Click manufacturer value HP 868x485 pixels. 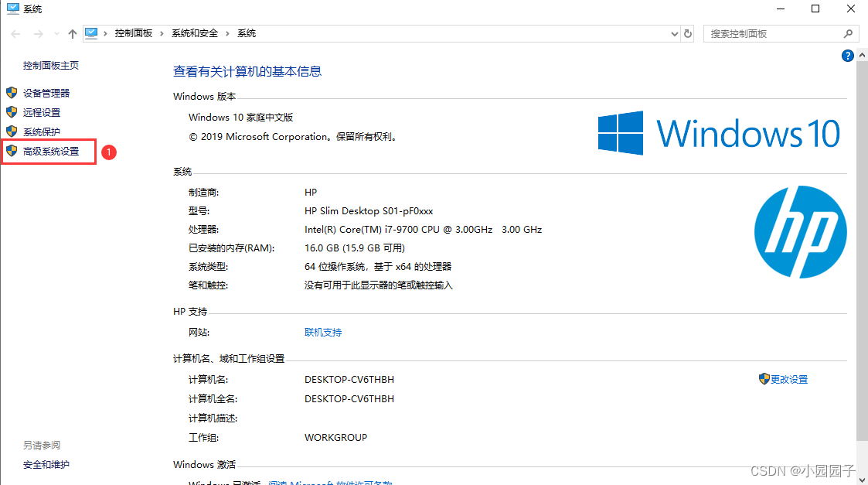click(x=311, y=193)
